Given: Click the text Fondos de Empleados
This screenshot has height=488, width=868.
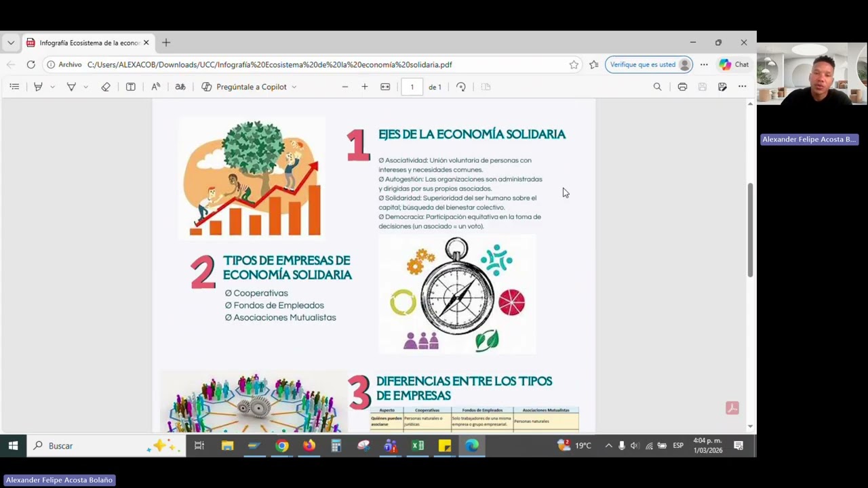Looking at the screenshot, I should click(279, 305).
